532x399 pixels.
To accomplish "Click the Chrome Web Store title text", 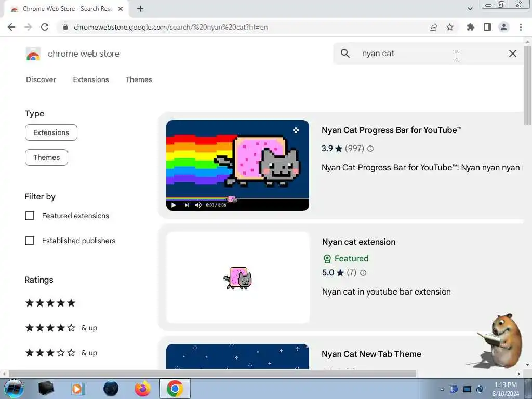I will pos(84,54).
